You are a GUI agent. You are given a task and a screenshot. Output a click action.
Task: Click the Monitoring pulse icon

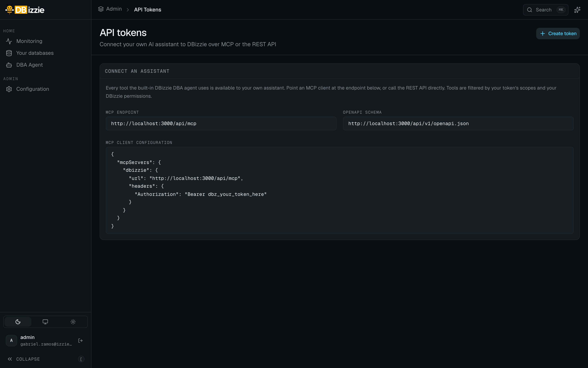point(9,41)
